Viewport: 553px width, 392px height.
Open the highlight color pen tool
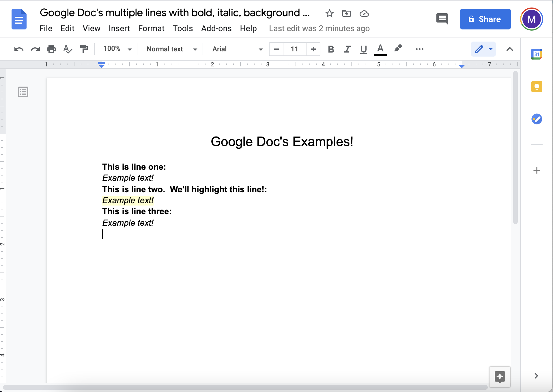(x=398, y=48)
